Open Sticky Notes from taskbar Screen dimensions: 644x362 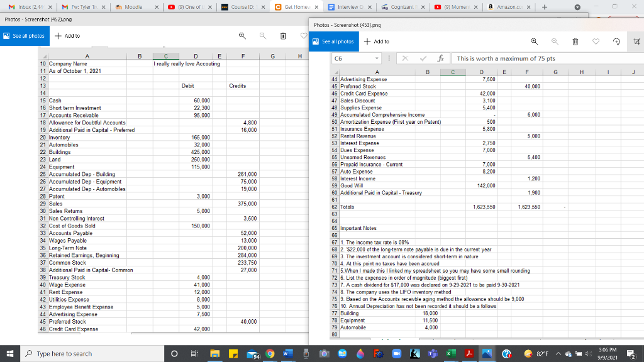point(233,353)
